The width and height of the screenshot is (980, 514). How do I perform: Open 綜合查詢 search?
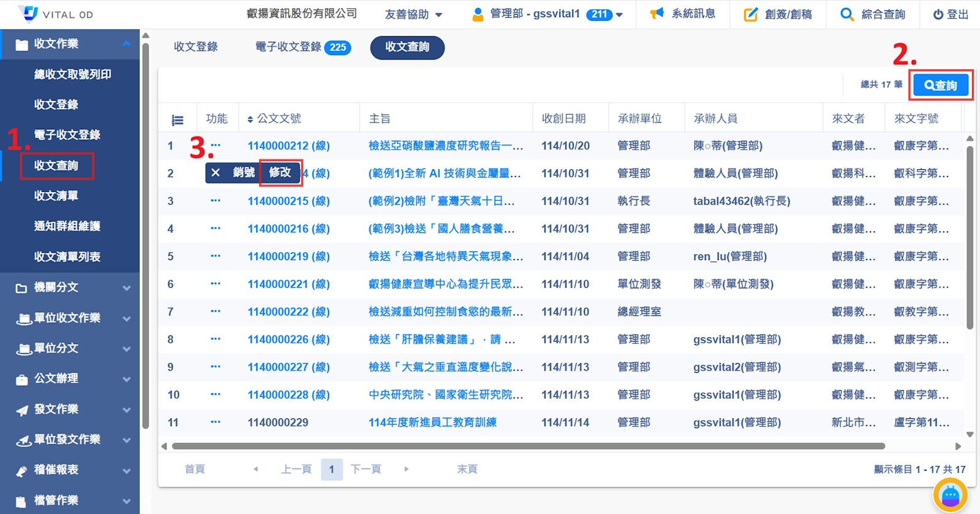point(873,14)
